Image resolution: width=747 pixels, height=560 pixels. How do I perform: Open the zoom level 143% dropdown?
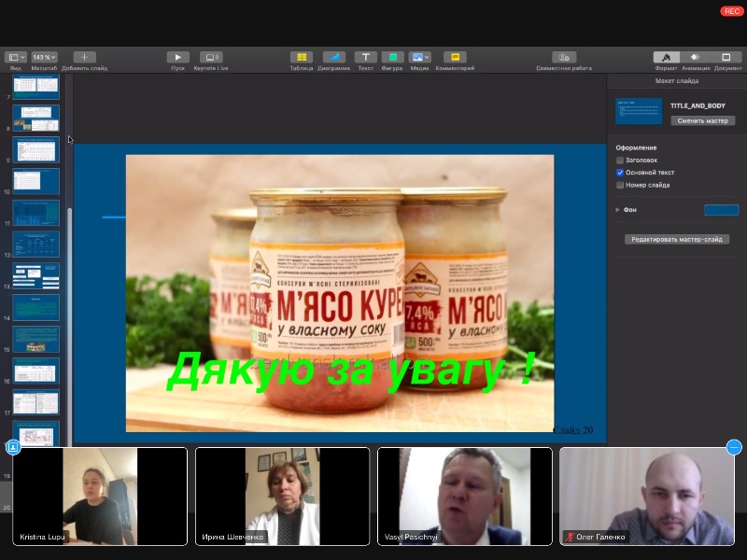[x=44, y=57]
